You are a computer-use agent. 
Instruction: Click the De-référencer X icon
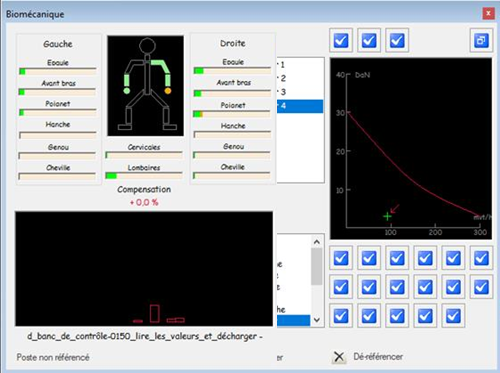[339, 357]
